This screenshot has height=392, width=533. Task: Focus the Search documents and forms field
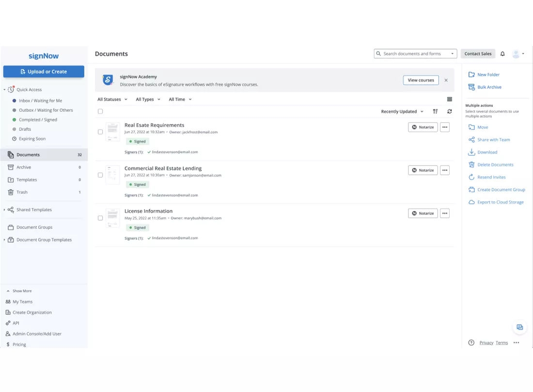pos(415,54)
